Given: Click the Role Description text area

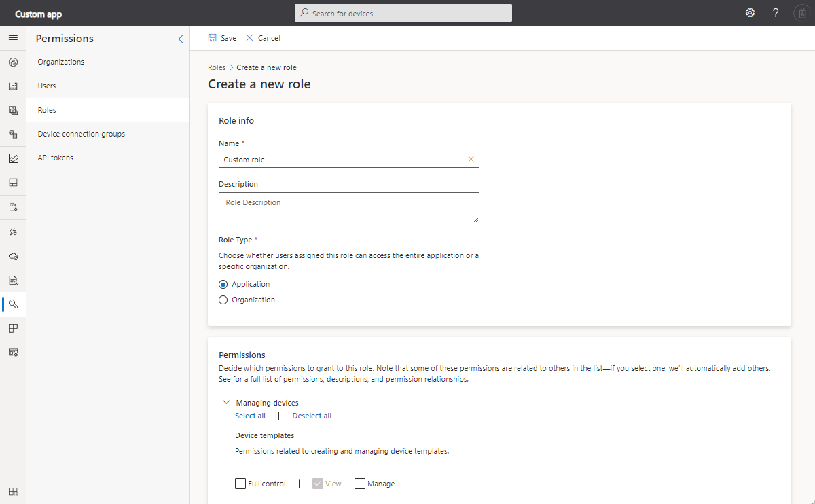Looking at the screenshot, I should [348, 207].
